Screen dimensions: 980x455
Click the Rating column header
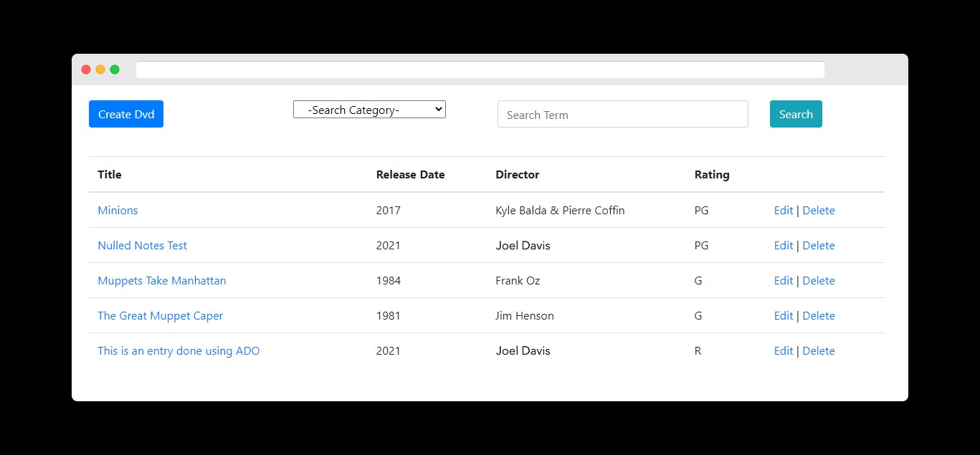pos(712,174)
